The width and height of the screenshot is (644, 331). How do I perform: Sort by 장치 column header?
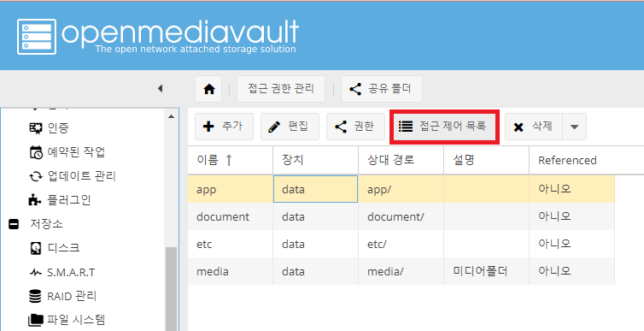tap(315, 160)
